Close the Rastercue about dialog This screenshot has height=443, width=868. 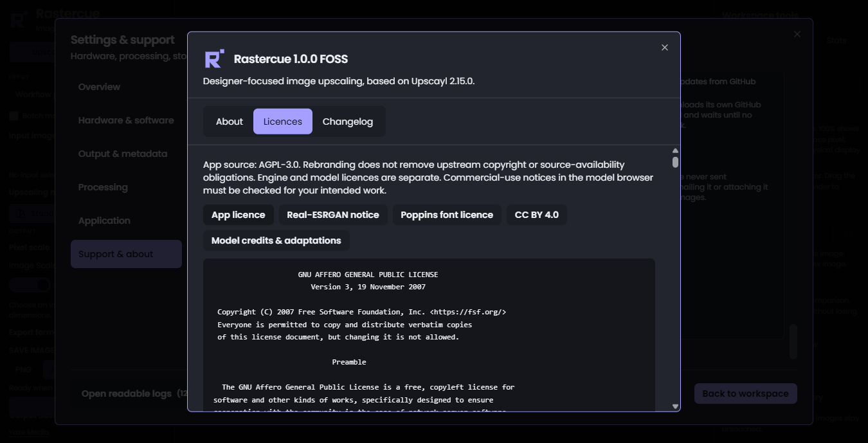click(x=665, y=48)
